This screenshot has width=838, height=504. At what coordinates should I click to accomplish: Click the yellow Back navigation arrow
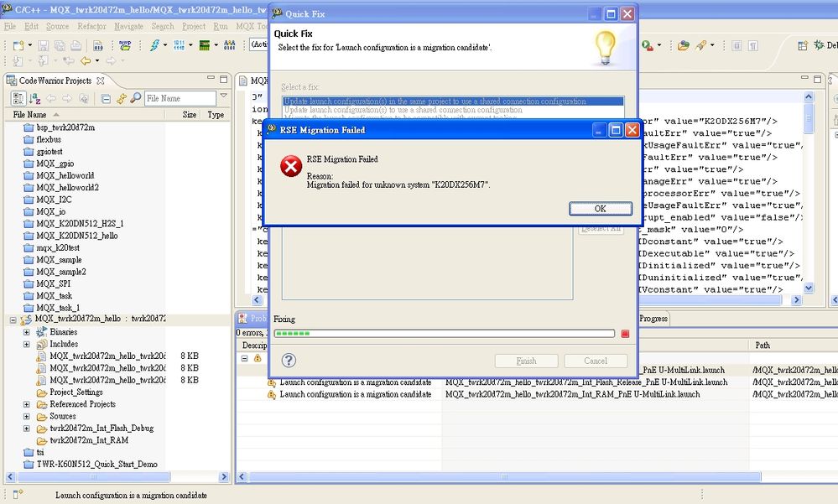click(x=86, y=61)
